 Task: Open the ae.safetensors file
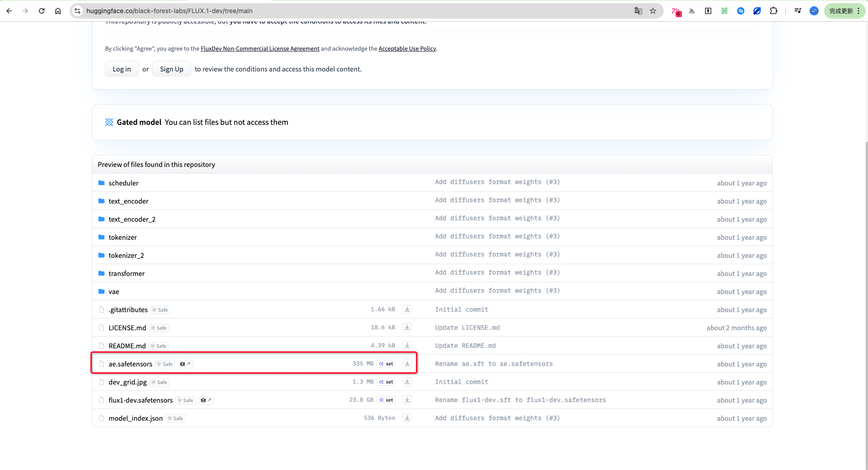130,364
